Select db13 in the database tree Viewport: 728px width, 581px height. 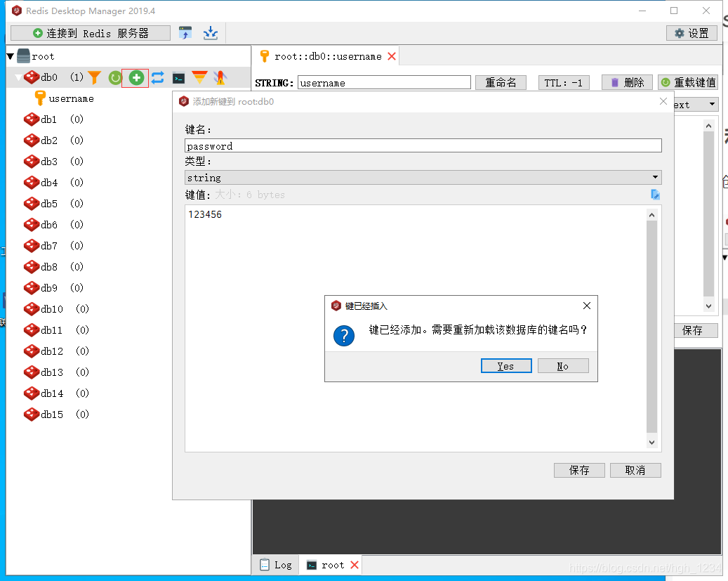pos(51,372)
